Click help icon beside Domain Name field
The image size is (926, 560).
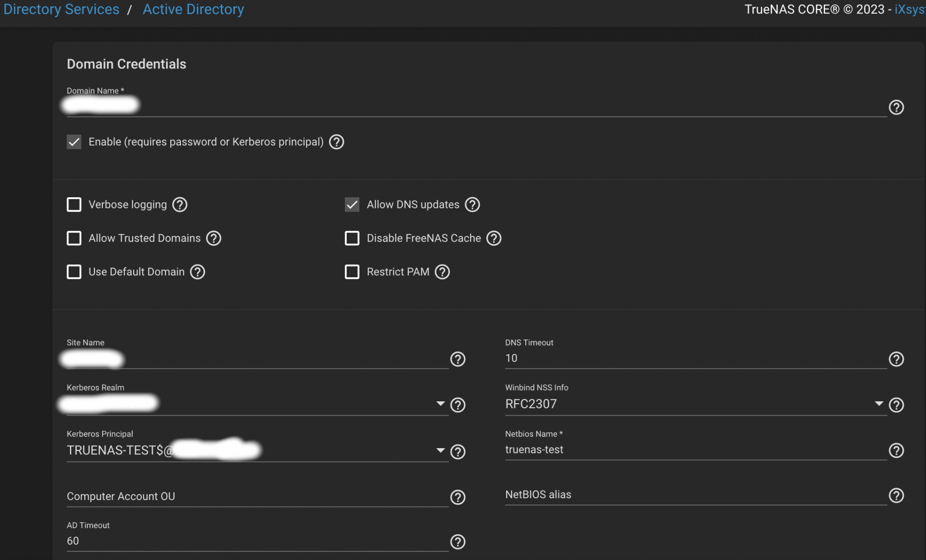[896, 107]
